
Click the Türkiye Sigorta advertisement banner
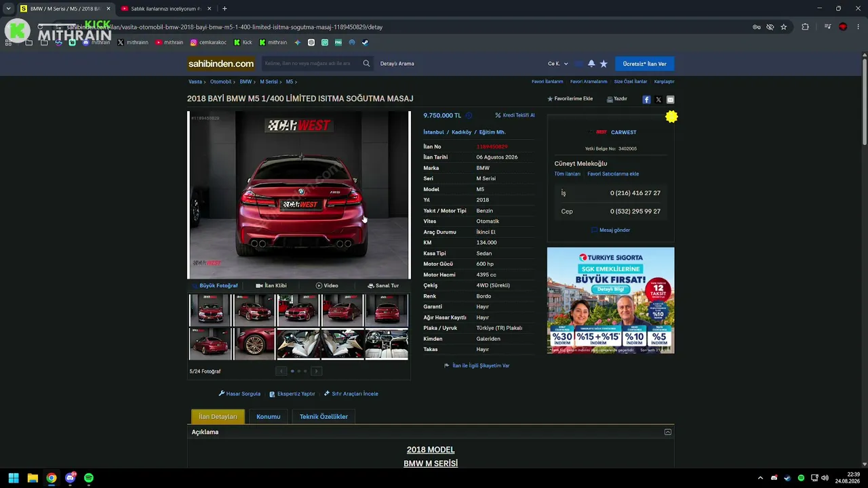611,300
